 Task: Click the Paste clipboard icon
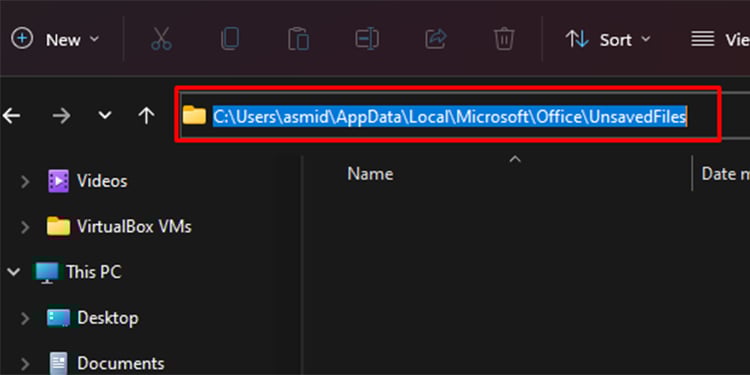pos(298,39)
